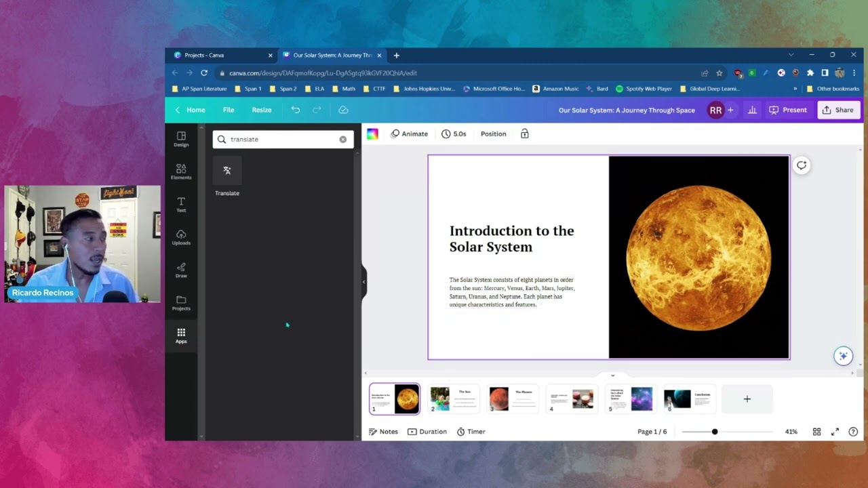The image size is (868, 488).
Task: Select slide 1 thumbnail
Action: [395, 399]
